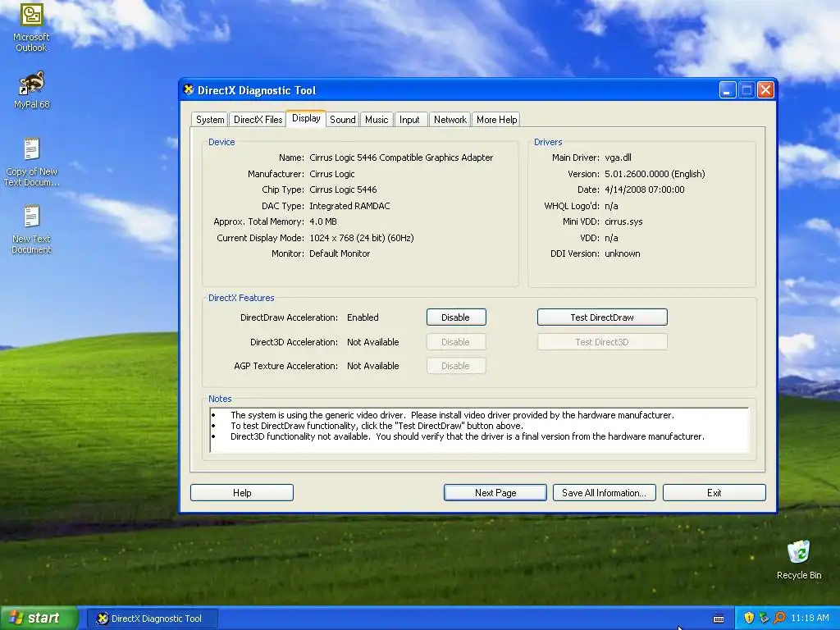Screen dimensions: 840x630
Task: Switch to the DirectX Files tab
Action: pos(258,120)
